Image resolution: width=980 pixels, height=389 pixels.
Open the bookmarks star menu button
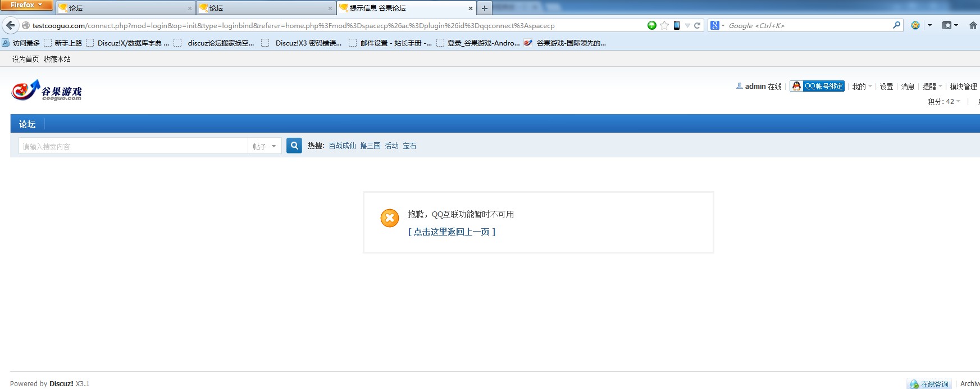pos(950,25)
